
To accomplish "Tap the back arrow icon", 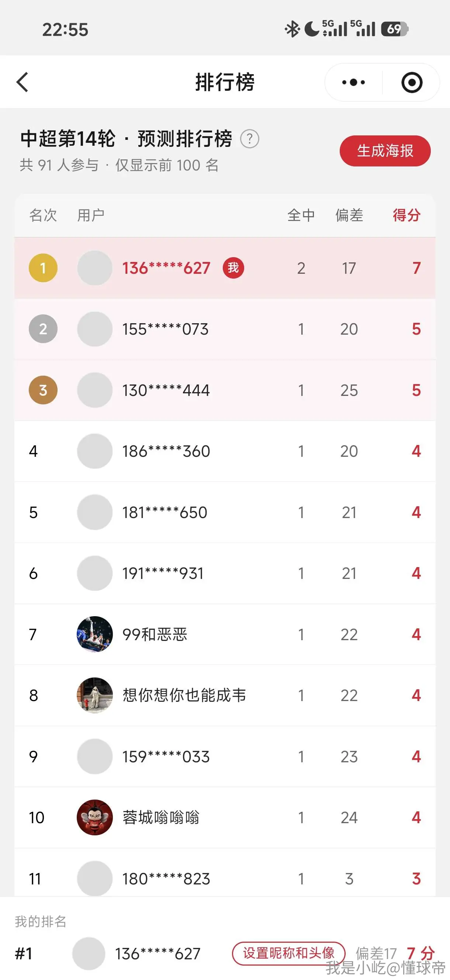I will (22, 82).
